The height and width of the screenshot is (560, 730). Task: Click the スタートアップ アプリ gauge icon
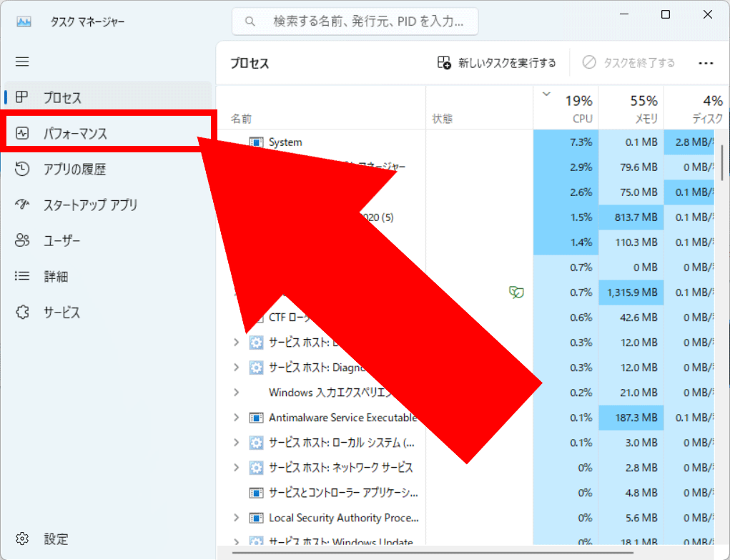(22, 205)
